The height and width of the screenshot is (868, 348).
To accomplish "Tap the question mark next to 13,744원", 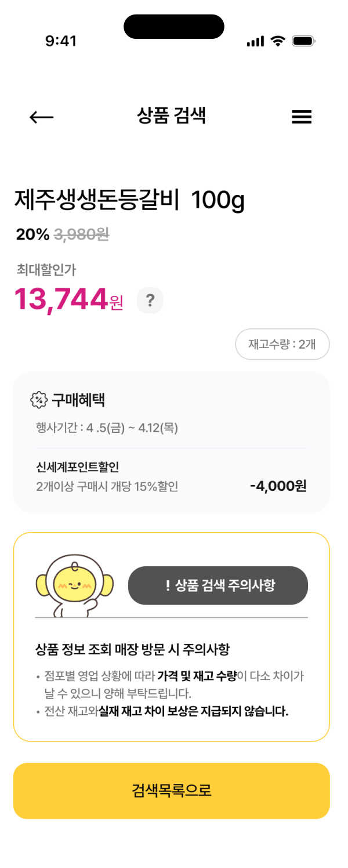I will click(x=150, y=300).
